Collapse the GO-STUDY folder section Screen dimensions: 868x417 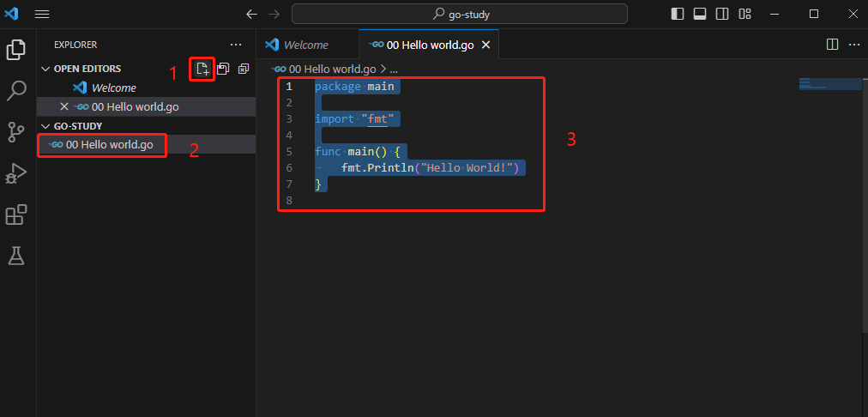[x=45, y=126]
